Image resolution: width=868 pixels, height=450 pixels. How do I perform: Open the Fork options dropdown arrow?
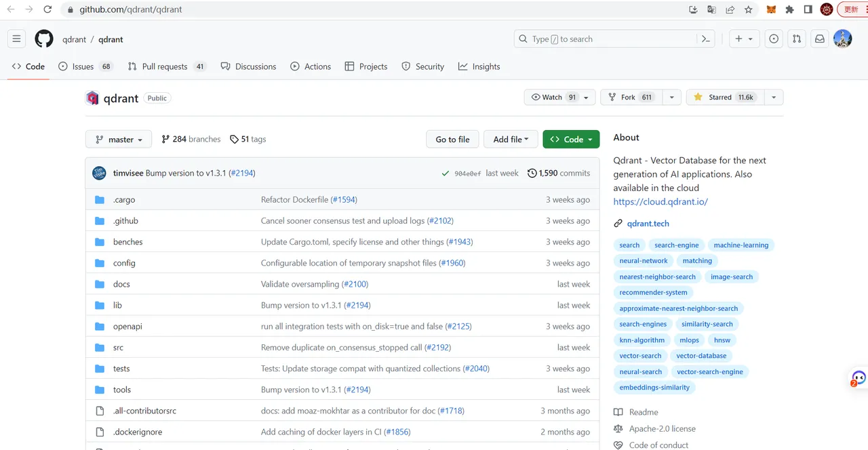point(671,98)
